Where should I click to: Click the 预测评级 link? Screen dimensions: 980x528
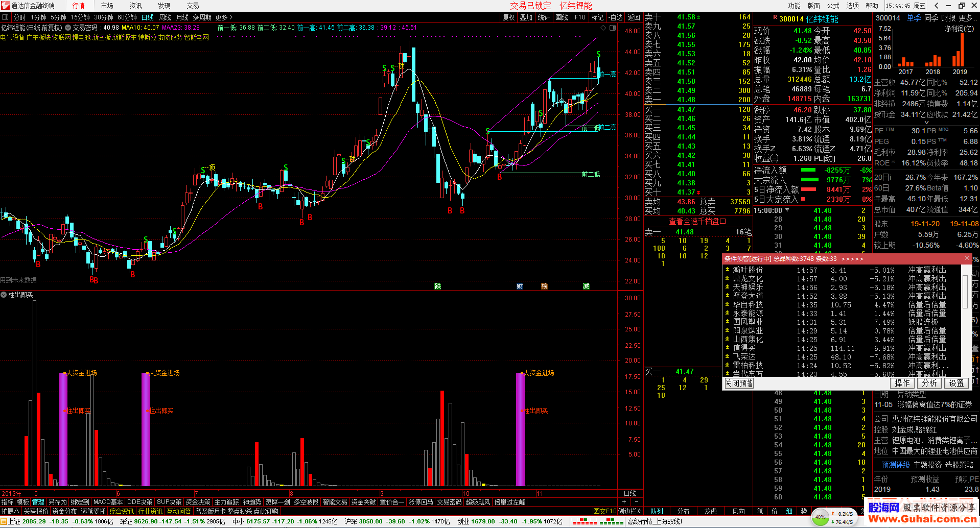point(895,465)
